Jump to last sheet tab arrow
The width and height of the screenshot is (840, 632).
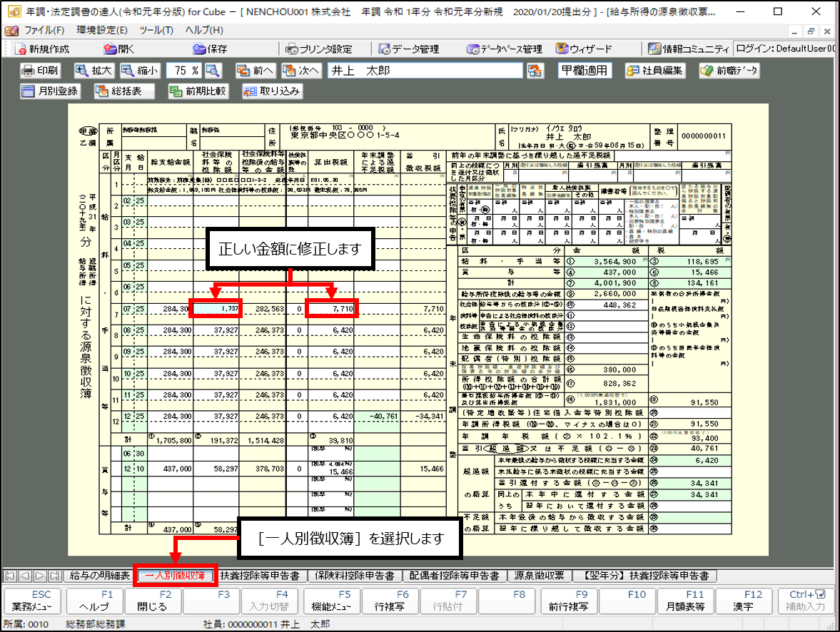click(55, 576)
